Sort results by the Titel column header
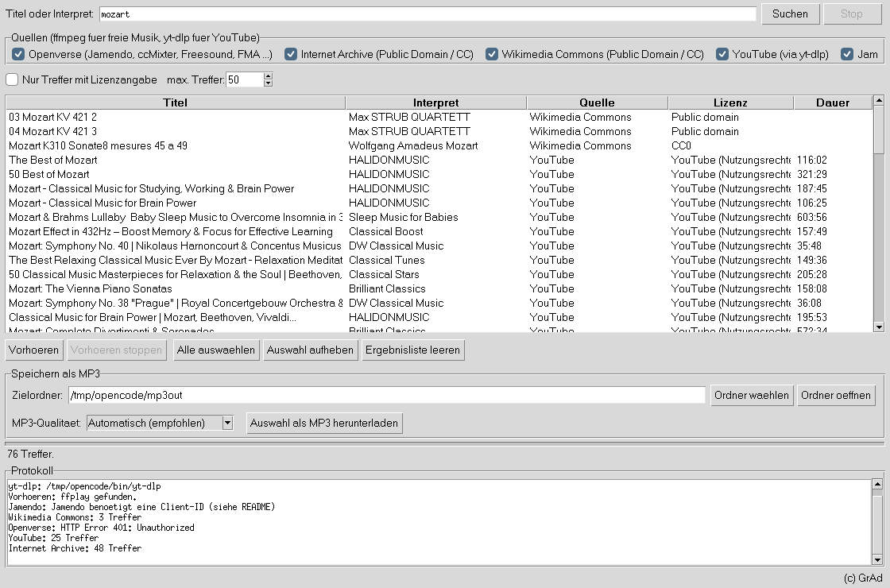 coord(176,103)
